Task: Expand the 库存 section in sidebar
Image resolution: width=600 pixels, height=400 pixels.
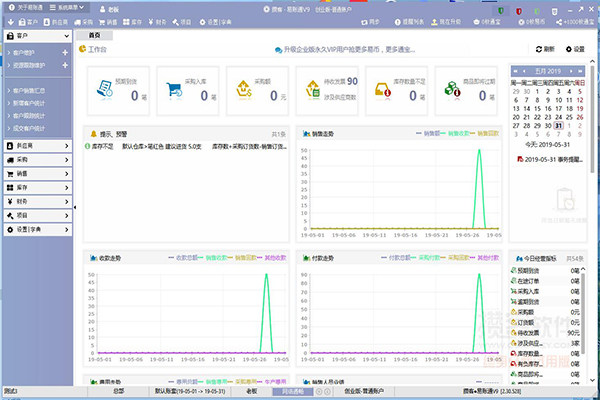Action: (38, 188)
